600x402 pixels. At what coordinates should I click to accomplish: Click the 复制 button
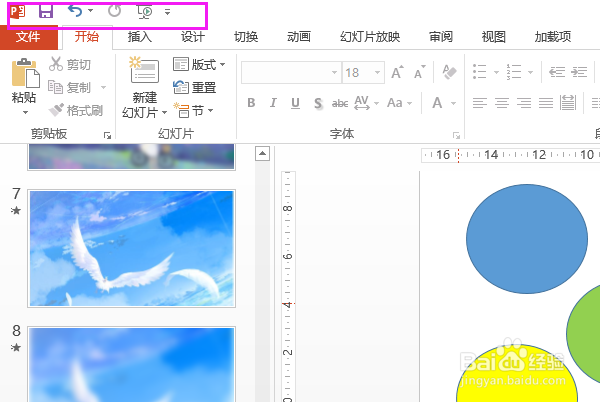pos(70,88)
